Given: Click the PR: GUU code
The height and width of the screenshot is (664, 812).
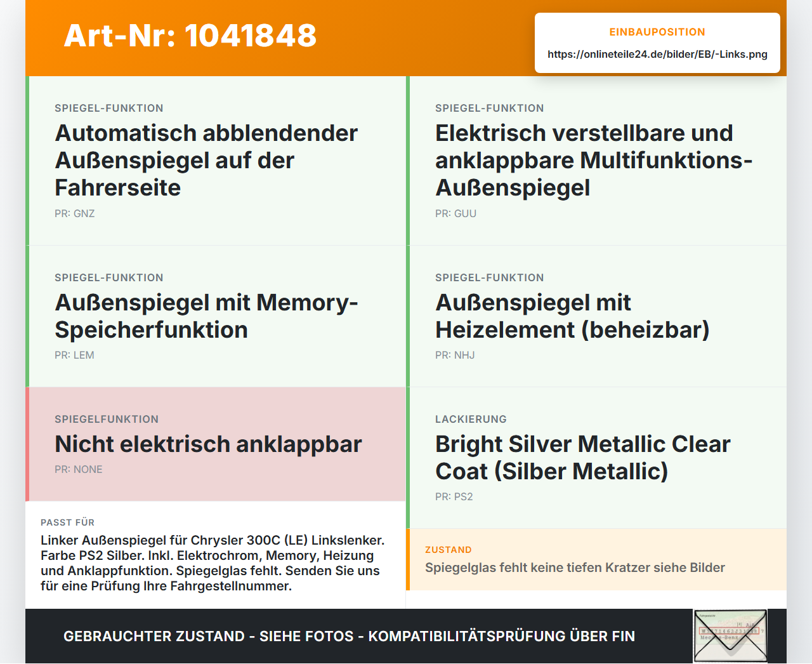Looking at the screenshot, I should (455, 214).
